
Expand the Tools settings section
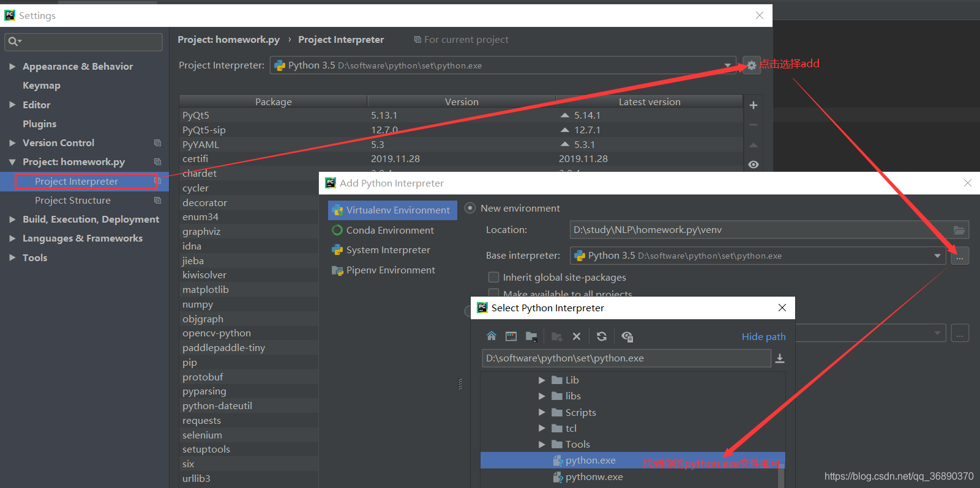(x=12, y=257)
